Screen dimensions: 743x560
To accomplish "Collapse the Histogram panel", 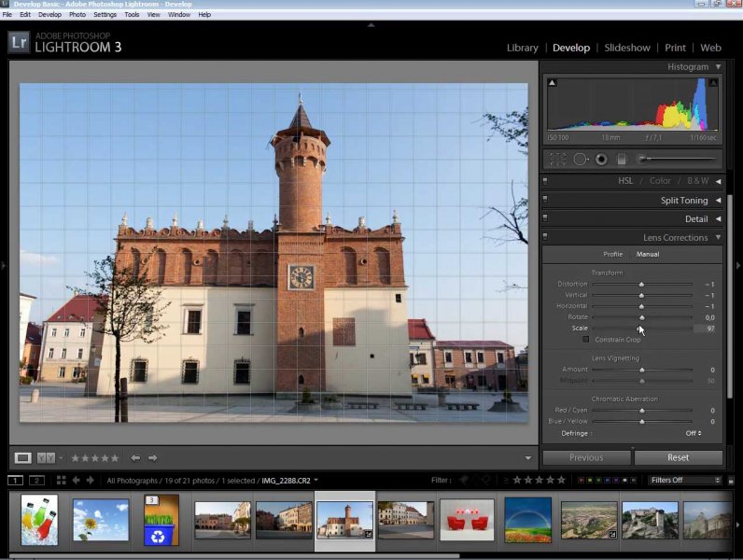I will pos(718,67).
